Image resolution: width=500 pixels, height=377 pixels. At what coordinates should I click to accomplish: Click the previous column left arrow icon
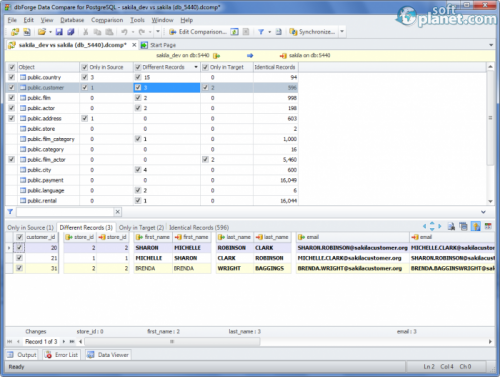[424, 226]
